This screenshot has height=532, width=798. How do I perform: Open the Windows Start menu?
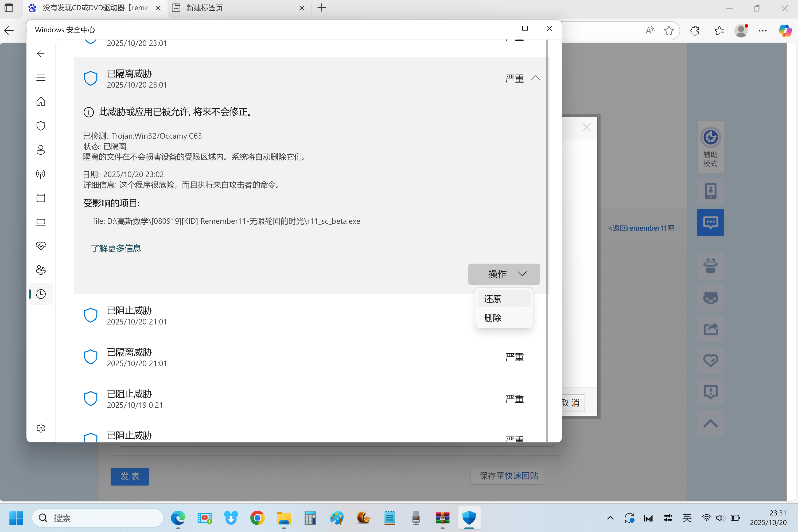coord(16,518)
